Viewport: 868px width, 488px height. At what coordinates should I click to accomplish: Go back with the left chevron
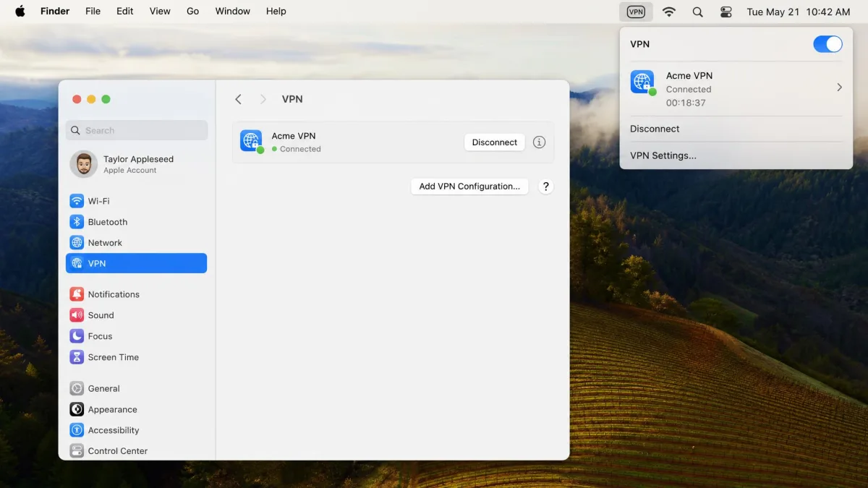(238, 99)
